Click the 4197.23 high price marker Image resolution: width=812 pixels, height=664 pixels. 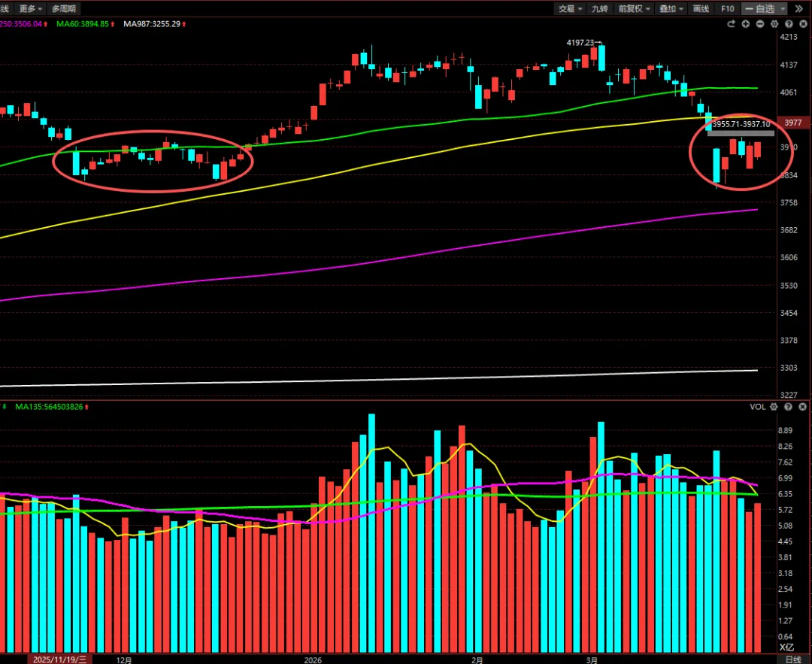click(580, 42)
